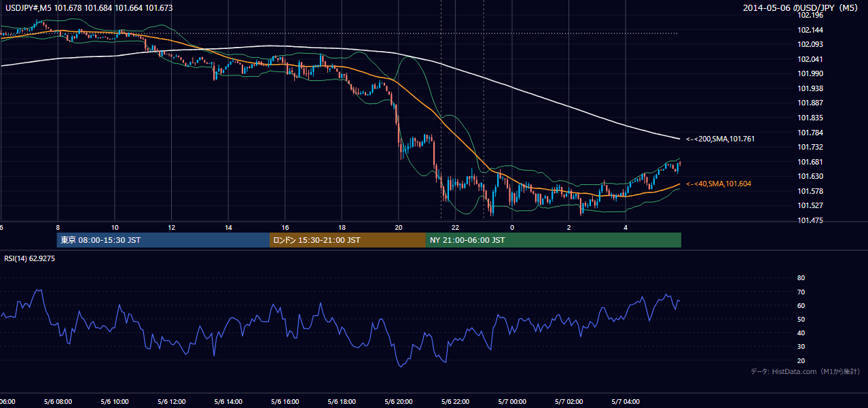Click price axis value 101.527
Viewport: 868px width, 408px height.
[810, 205]
